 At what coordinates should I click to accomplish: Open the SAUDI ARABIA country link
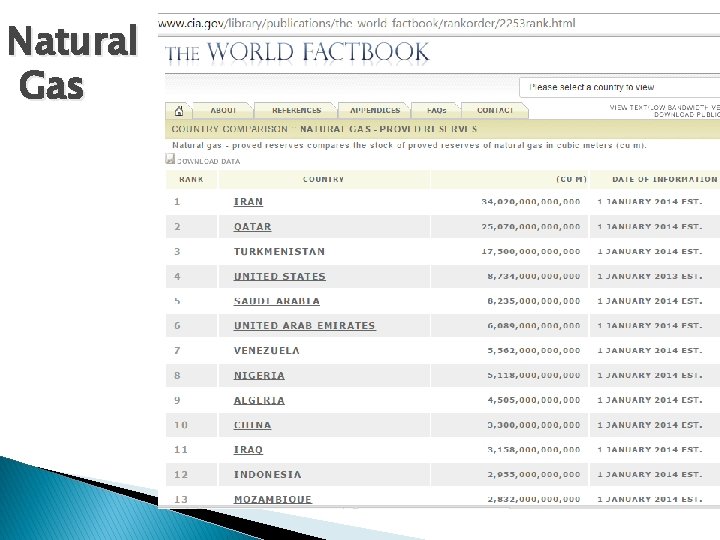click(x=276, y=301)
